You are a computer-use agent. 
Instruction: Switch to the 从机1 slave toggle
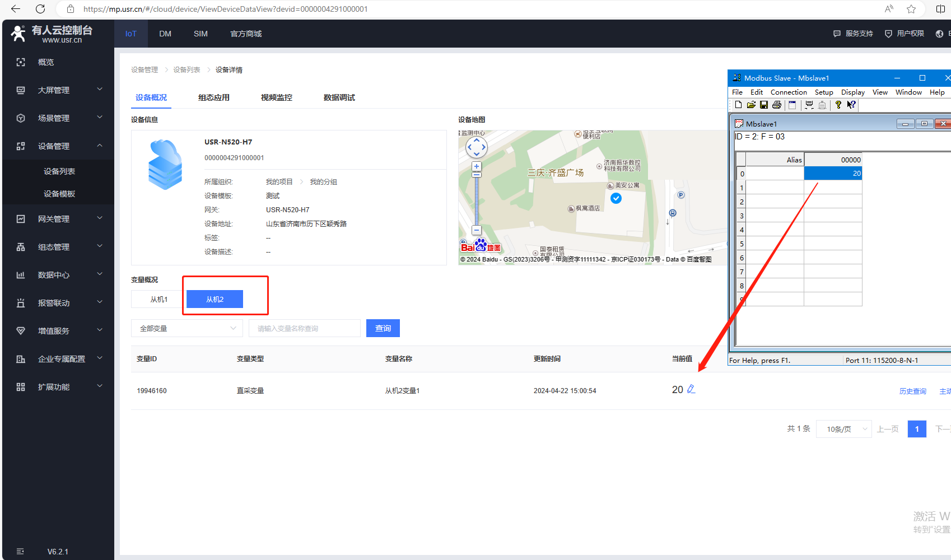[158, 299]
